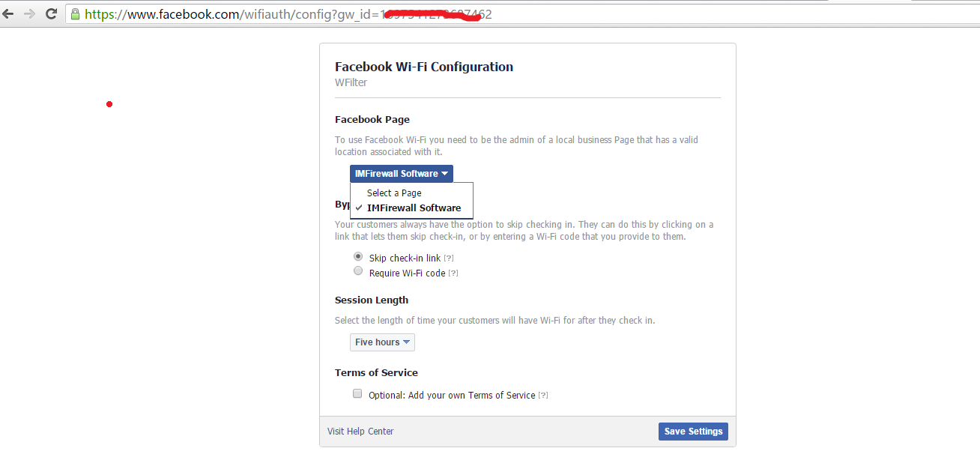Click the 'Terms of Service' section heading
980x466 pixels.
376,373
